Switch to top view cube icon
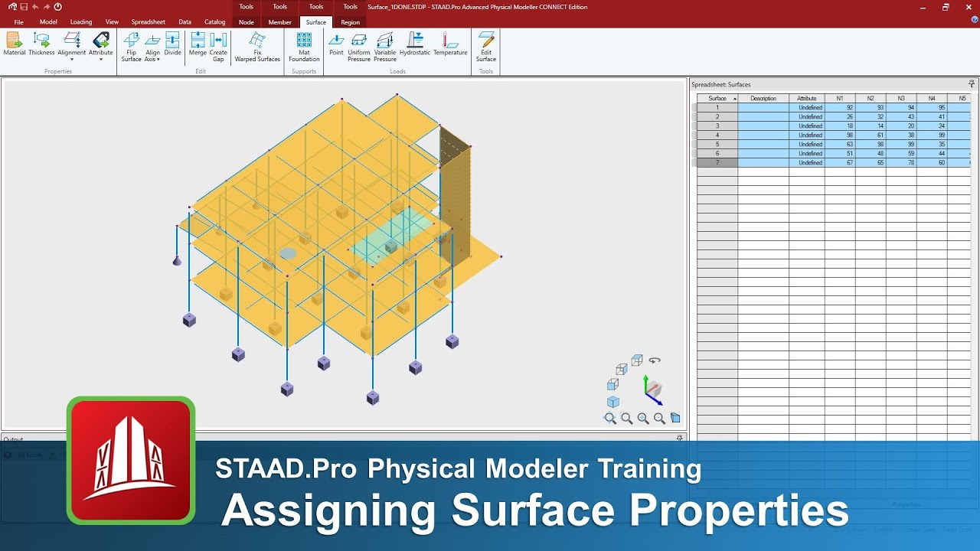This screenshot has height=551, width=980. tap(637, 360)
